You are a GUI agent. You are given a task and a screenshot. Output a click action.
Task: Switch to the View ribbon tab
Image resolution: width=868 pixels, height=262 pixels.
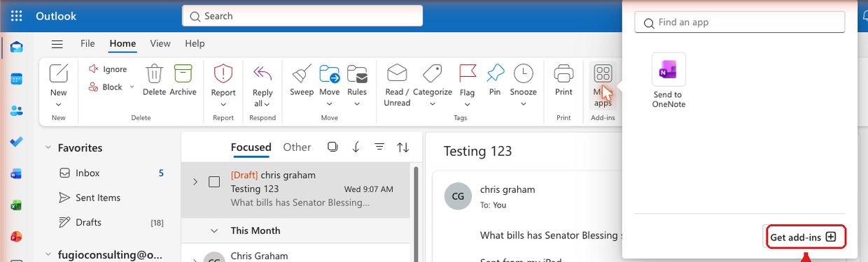(160, 43)
